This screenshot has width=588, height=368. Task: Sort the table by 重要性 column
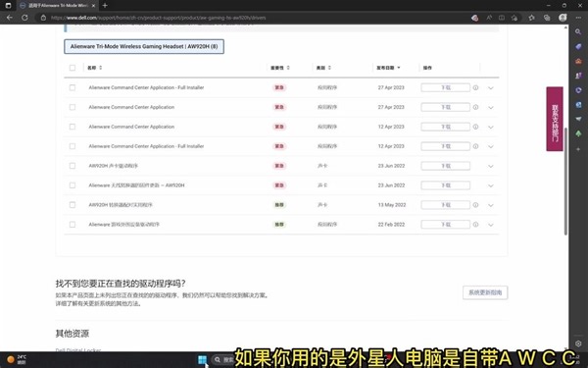point(280,68)
